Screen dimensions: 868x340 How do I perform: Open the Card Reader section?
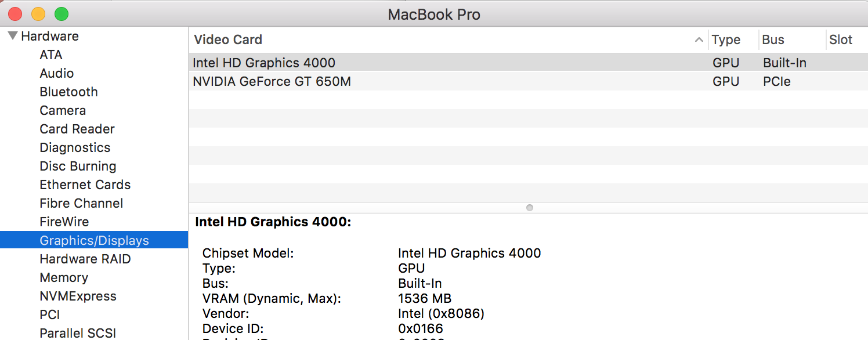coord(77,129)
